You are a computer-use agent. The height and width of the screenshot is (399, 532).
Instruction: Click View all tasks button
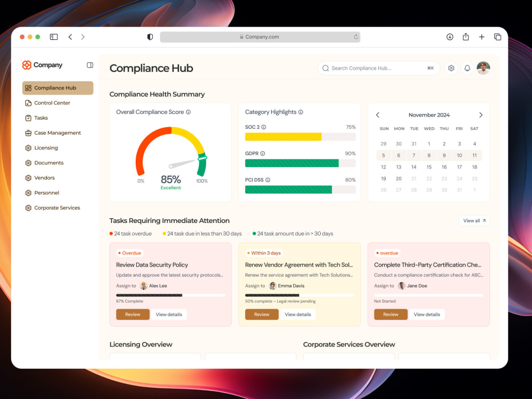pos(475,221)
